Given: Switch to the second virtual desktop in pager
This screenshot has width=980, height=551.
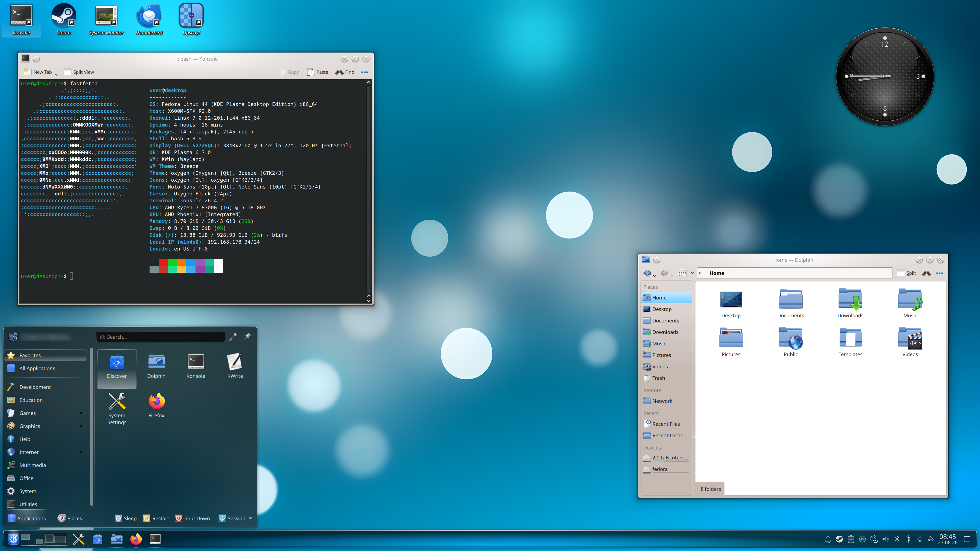Looking at the screenshot, I should click(56, 539).
